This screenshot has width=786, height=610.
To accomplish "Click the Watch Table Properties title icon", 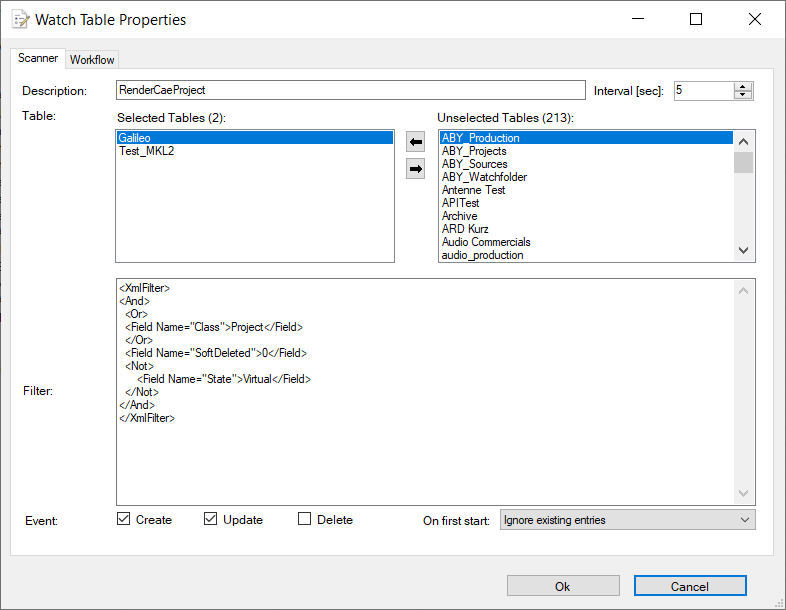I will pyautogui.click(x=19, y=19).
